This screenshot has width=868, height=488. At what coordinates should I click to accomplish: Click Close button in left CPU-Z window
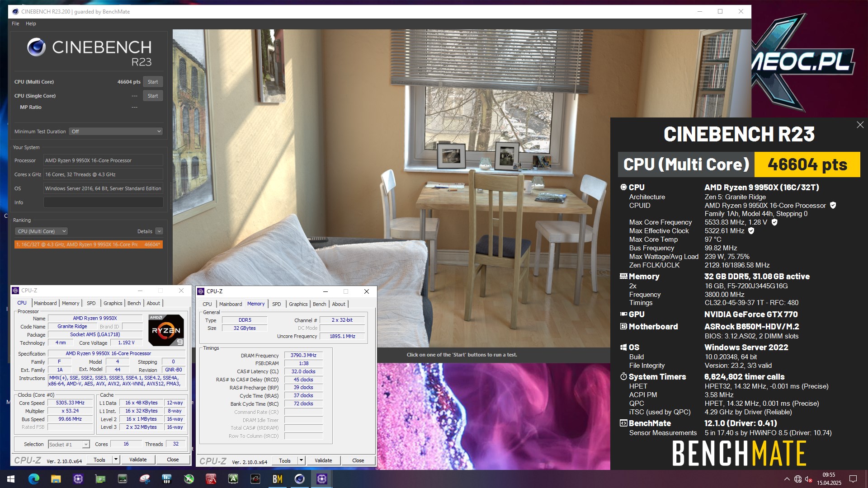coord(173,460)
